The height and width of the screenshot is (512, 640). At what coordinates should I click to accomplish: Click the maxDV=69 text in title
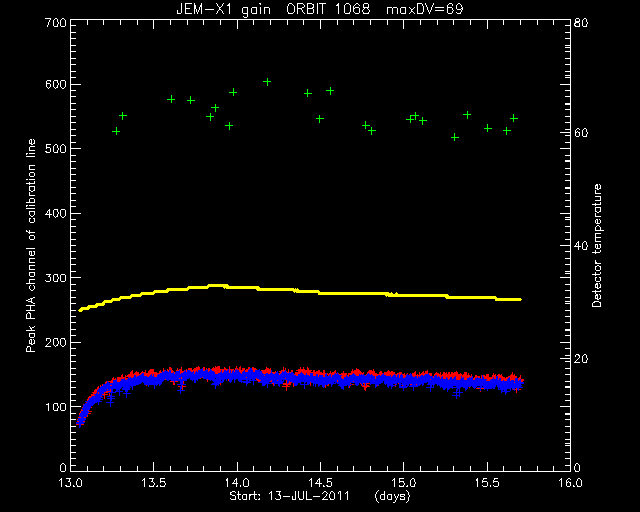point(425,9)
